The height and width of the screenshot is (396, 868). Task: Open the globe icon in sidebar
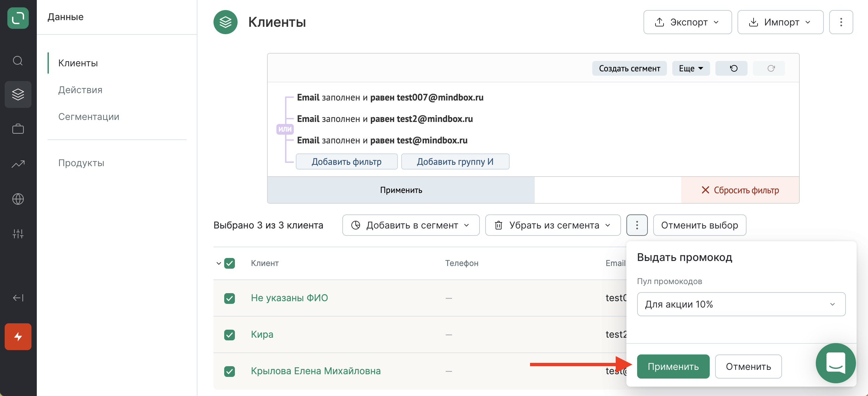click(18, 199)
